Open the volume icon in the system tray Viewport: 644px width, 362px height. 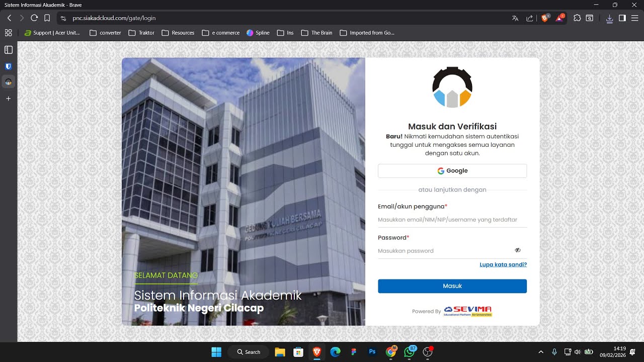[x=577, y=352]
